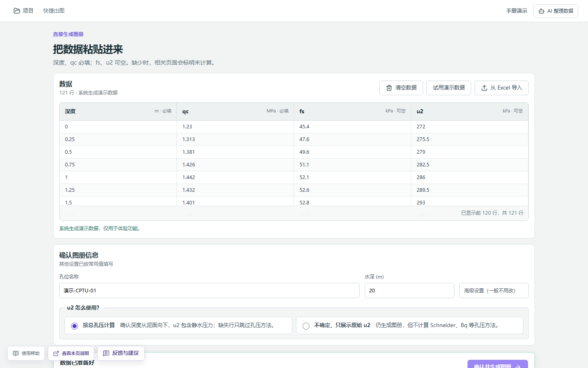
Task: Click the u2 cell with value 272
Action: tap(470, 127)
